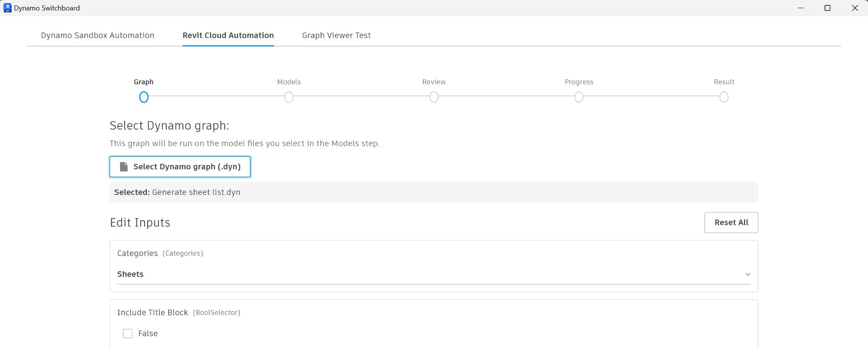Reset all inputs with Reset All
The height and width of the screenshot is (349, 868).
tap(731, 222)
